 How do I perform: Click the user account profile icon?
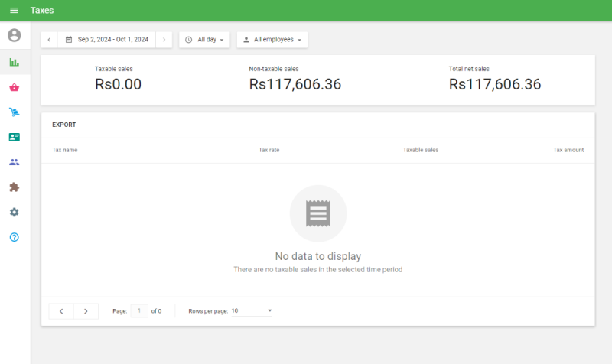coord(15,35)
